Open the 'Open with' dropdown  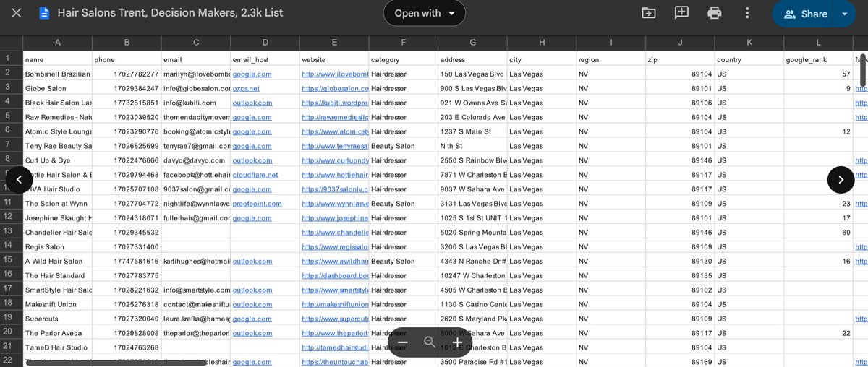(x=425, y=14)
